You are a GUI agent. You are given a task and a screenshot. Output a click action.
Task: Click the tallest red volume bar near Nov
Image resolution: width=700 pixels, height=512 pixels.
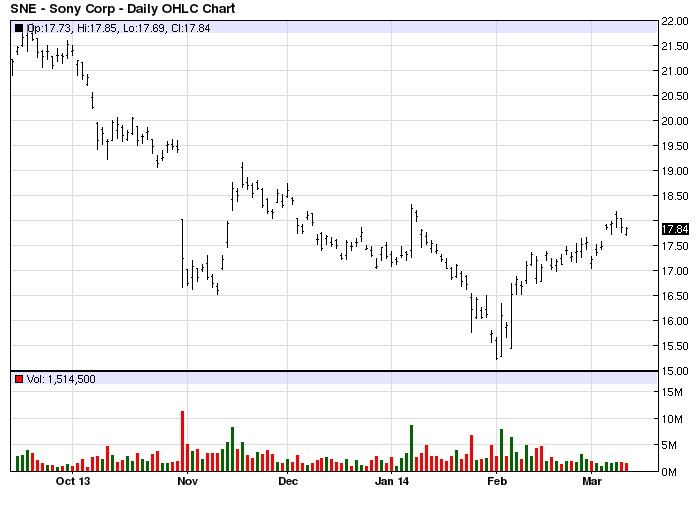click(182, 441)
